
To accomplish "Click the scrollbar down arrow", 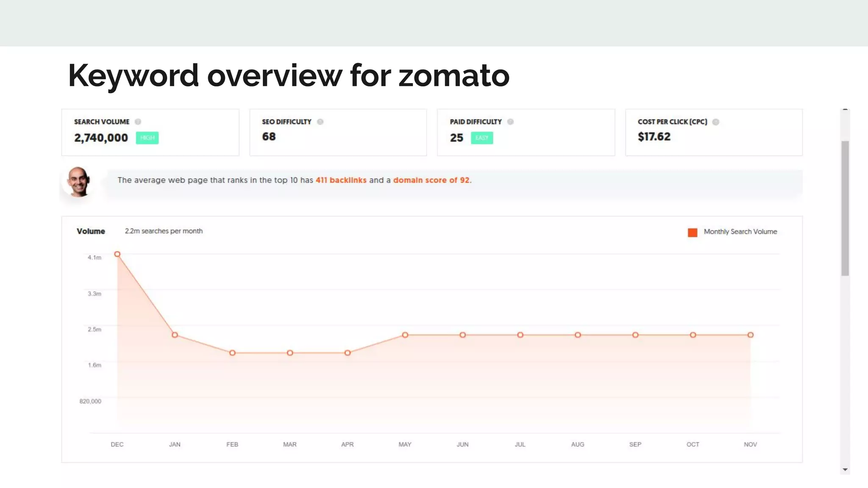I will click(845, 469).
